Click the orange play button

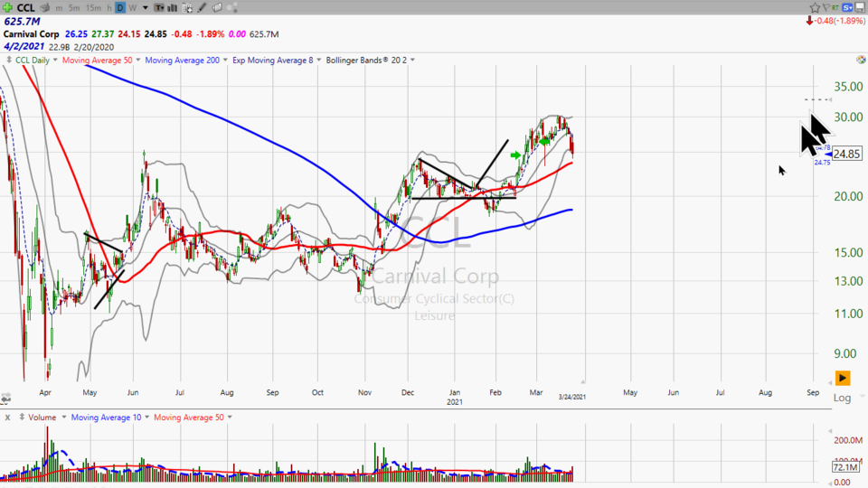point(843,378)
